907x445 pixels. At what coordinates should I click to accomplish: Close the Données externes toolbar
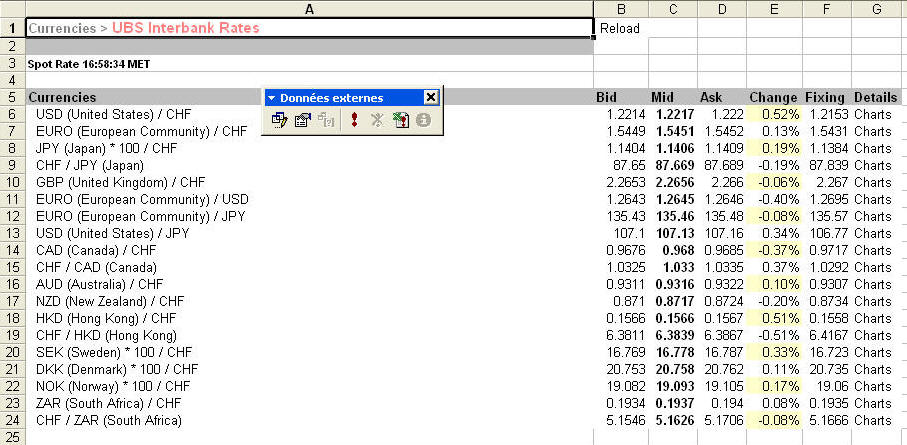point(430,98)
